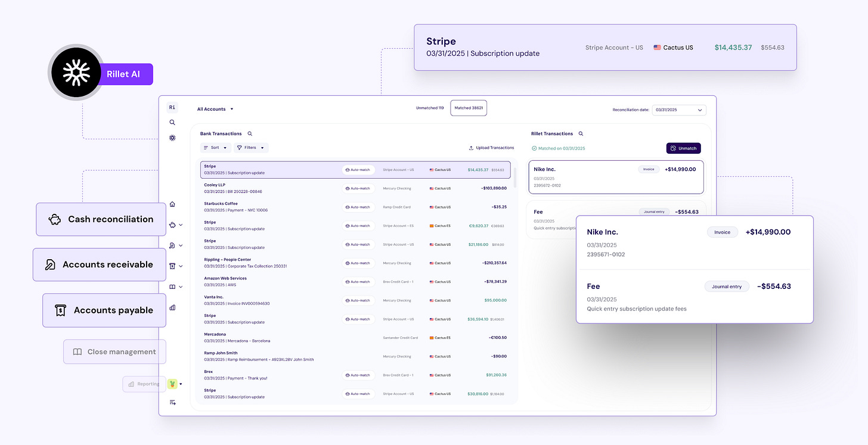Click Auto-match on the Brex row
Image resolution: width=868 pixels, height=445 pixels.
click(358, 375)
